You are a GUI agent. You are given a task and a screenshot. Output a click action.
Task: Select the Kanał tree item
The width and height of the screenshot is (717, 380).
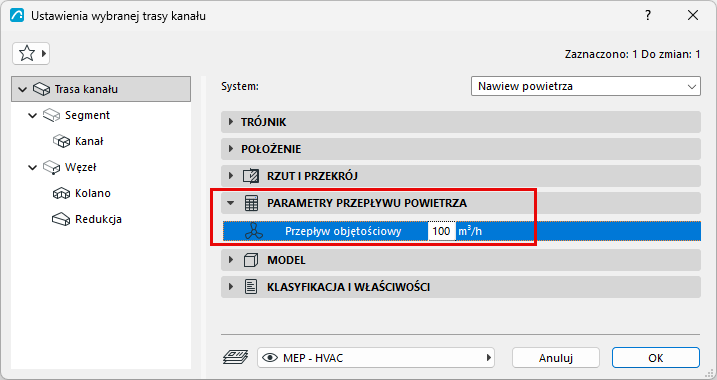pos(89,141)
